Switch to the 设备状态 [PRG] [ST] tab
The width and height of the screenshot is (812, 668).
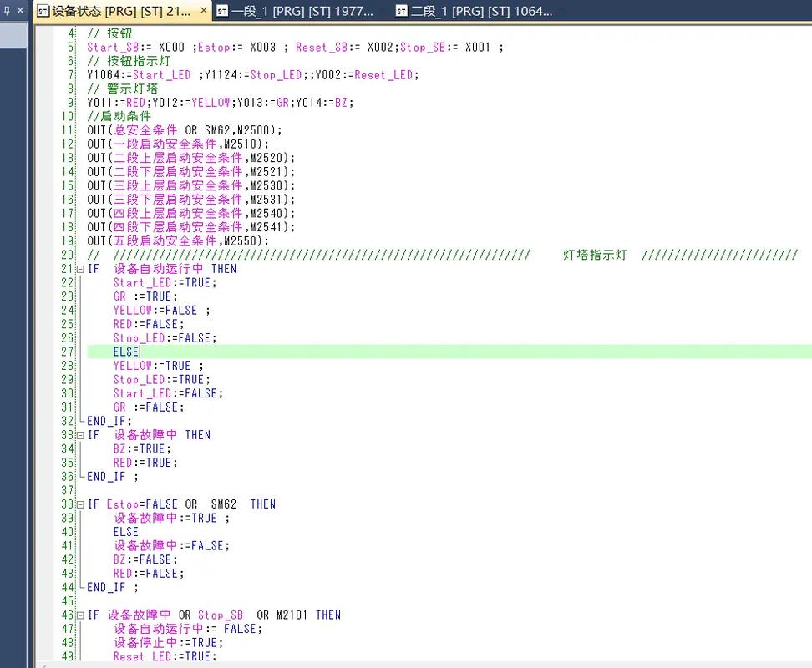tap(121, 11)
